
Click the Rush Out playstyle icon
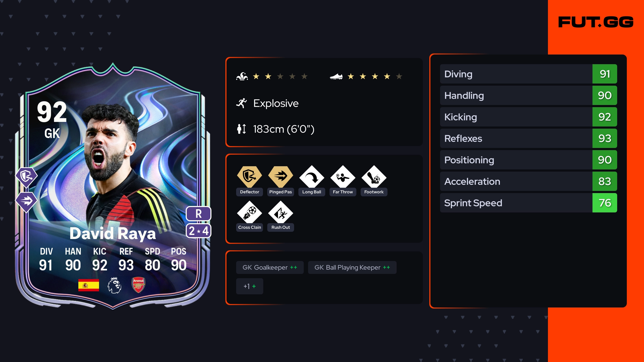tap(281, 212)
